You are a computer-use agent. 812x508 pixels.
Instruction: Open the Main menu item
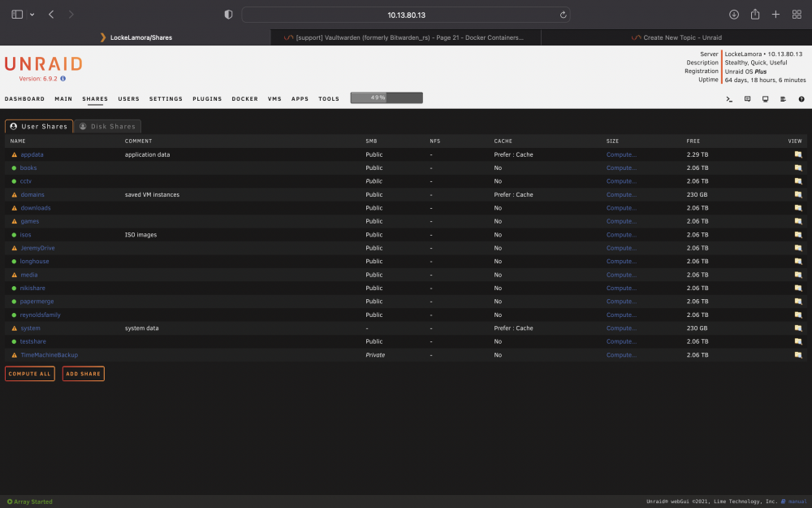[x=63, y=98]
